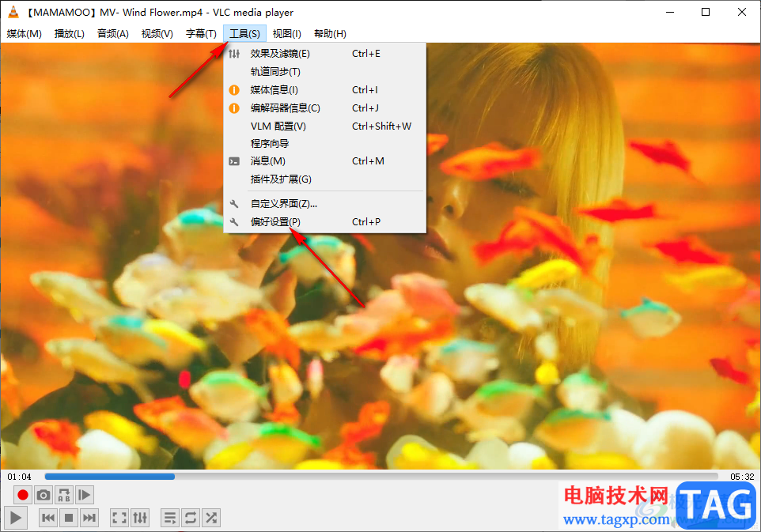Close the open 工具(S) menu
Viewport: 761px width, 532px height.
(x=244, y=33)
